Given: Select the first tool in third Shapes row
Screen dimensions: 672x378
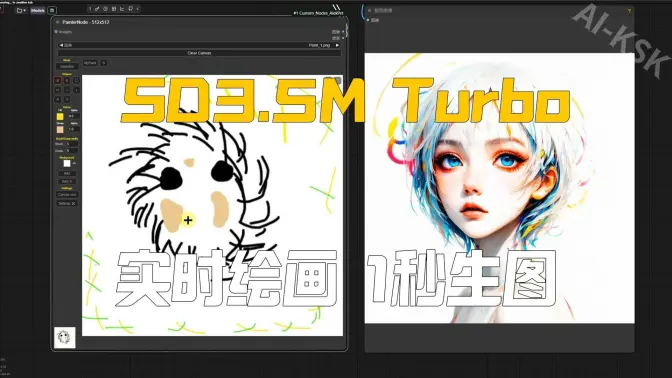Looking at the screenshot, I should (x=58, y=99).
